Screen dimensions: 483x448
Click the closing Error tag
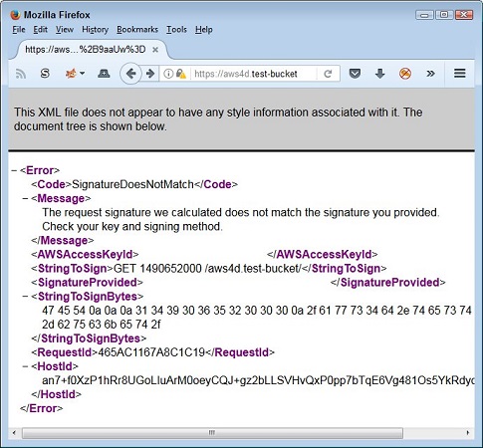click(41, 408)
